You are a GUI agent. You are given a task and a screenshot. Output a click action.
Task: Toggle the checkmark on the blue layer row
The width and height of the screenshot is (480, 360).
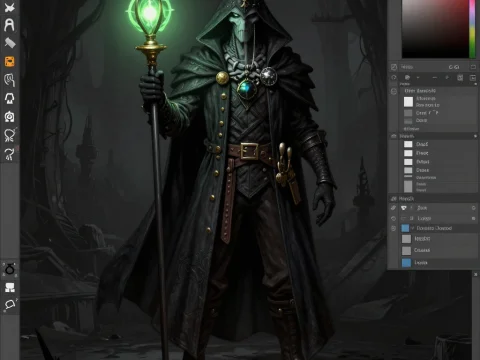[x=413, y=228]
